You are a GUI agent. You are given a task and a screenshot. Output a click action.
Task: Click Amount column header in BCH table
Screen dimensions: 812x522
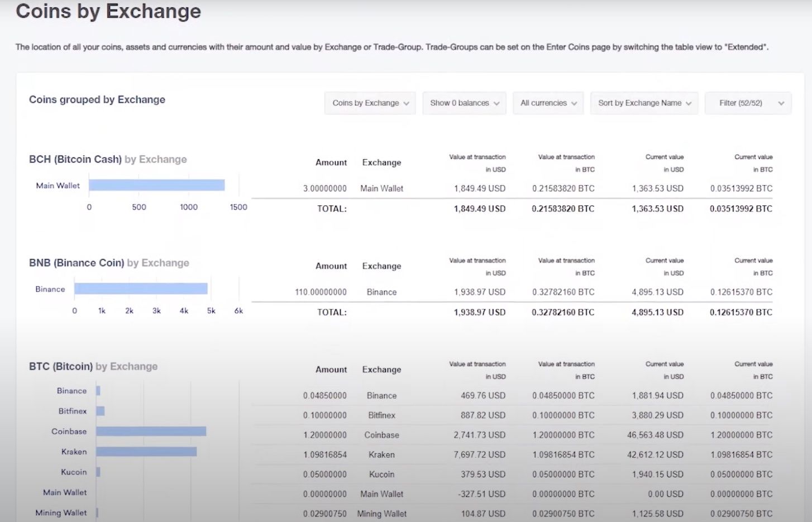tap(331, 162)
